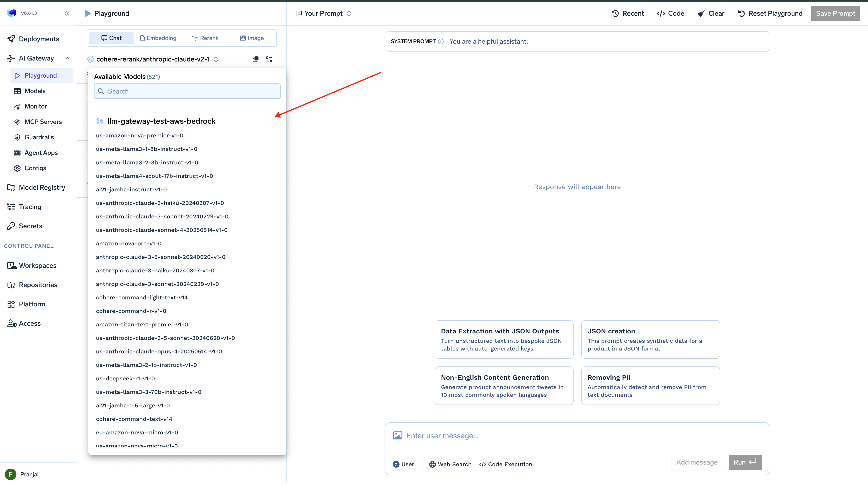This screenshot has height=486, width=868.
Task: Select amazon-nova-pro-v1-0 model
Action: (129, 243)
